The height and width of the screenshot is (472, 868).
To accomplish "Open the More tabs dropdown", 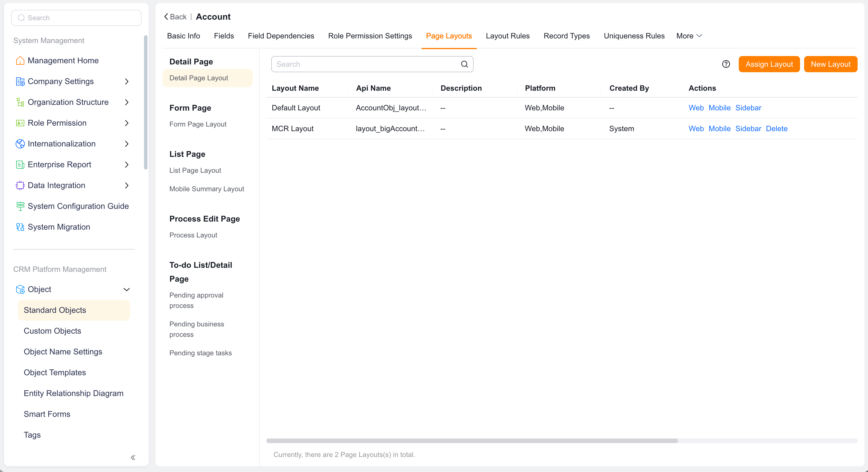I will (x=689, y=36).
